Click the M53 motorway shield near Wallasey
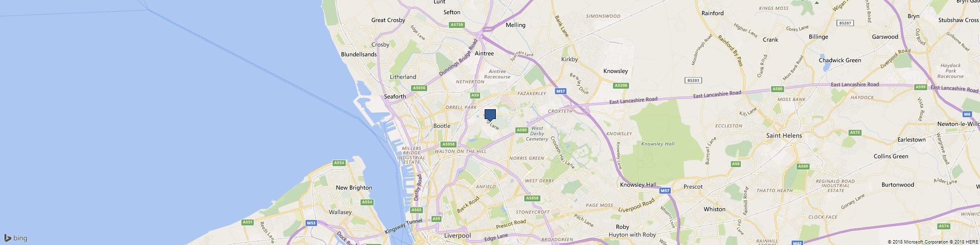This screenshot has width=980, height=245. [x=311, y=223]
